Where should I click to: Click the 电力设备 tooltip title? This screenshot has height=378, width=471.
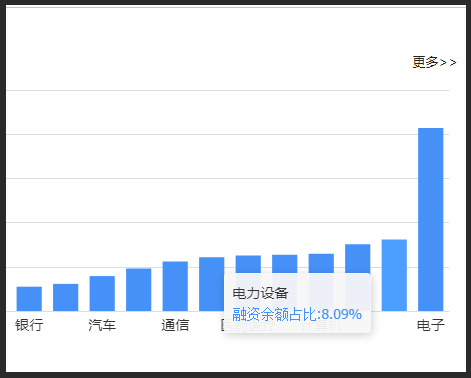point(260,293)
